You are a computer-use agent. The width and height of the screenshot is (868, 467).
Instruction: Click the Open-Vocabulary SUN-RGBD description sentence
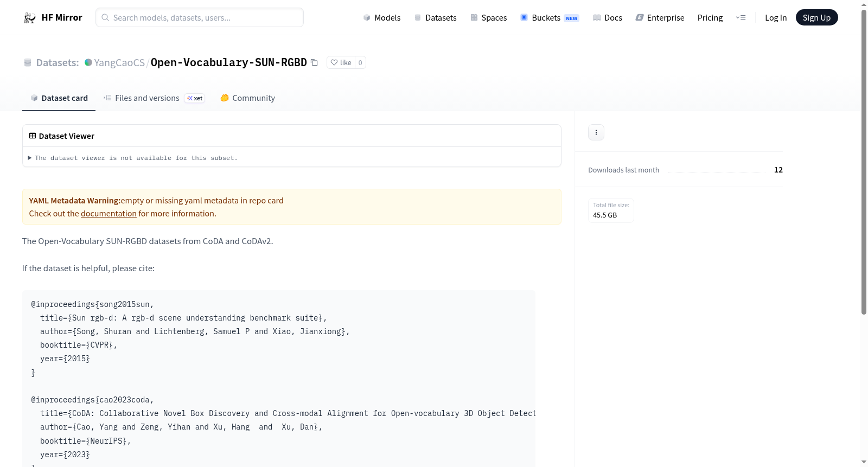[148, 241]
